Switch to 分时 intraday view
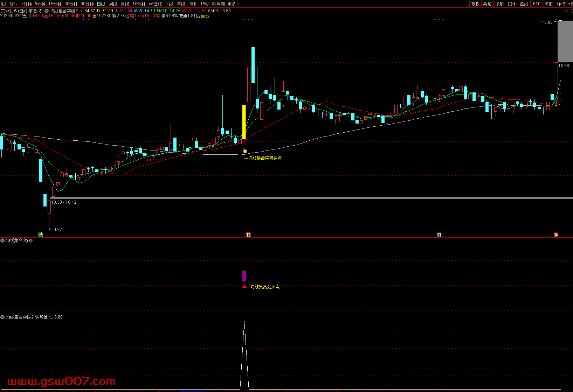573x392 pixels. 14,4
